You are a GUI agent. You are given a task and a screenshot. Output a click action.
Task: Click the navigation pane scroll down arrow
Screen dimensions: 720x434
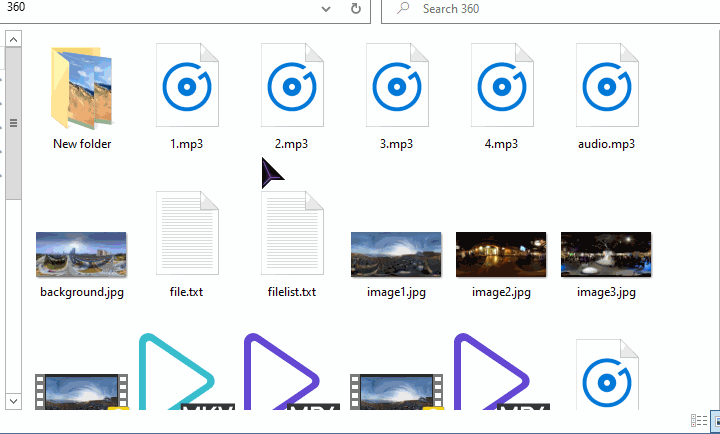(x=13, y=401)
